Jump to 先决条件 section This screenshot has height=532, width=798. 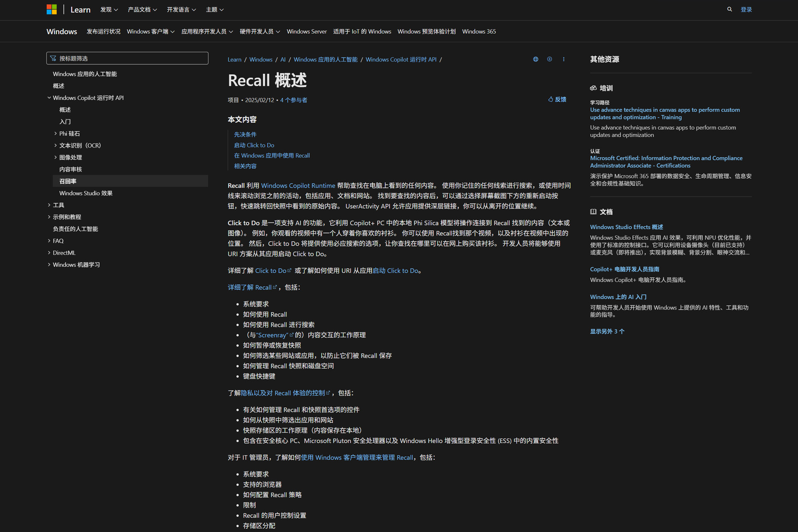pyautogui.click(x=245, y=135)
